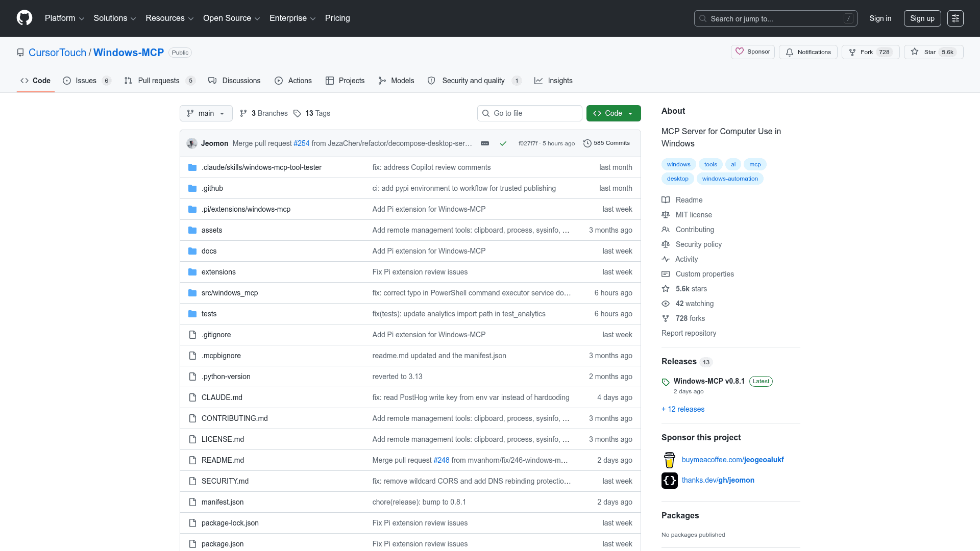Expand the Open Source menu
This screenshot has width=980, height=551.
pos(232,18)
